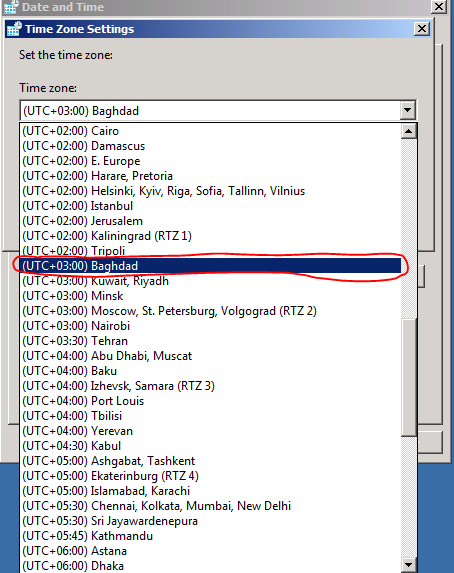This screenshot has height=573, width=454.
Task: Click the Date and Time title bar icon
Action: tap(11, 6)
